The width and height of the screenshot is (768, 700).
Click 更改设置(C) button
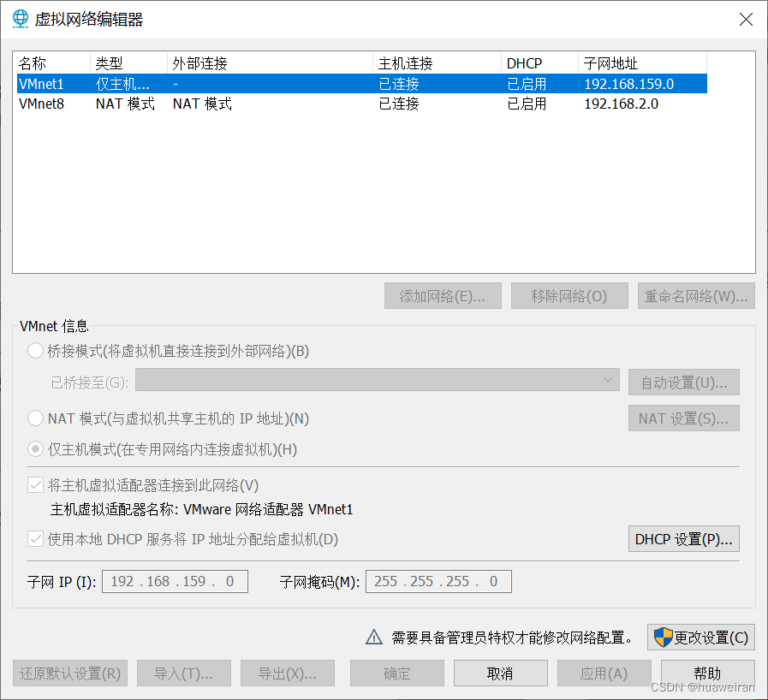[701, 637]
